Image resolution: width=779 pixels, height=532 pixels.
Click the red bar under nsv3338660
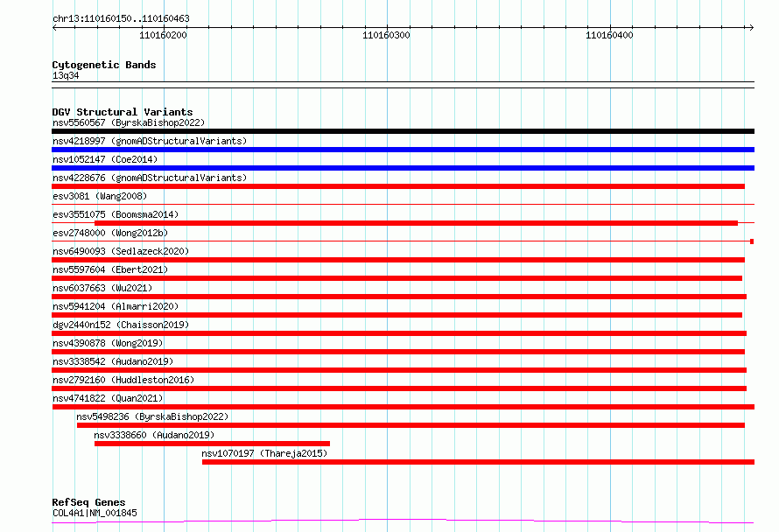(212, 444)
